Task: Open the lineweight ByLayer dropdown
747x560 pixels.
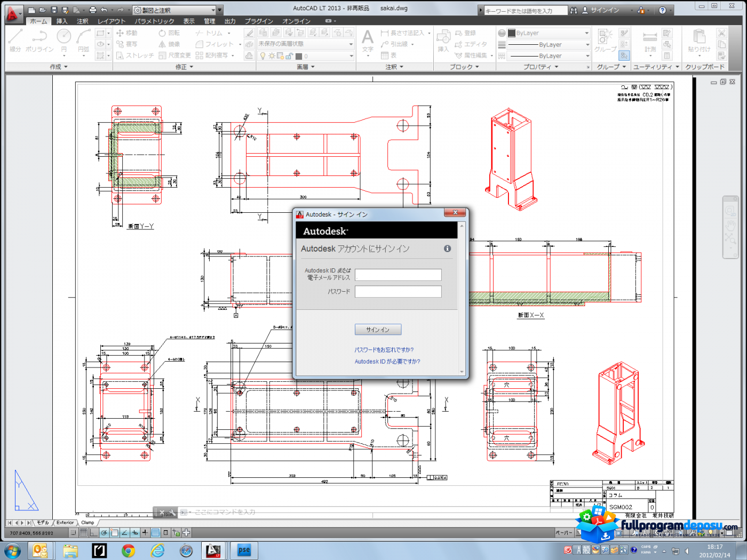Action: [x=549, y=45]
